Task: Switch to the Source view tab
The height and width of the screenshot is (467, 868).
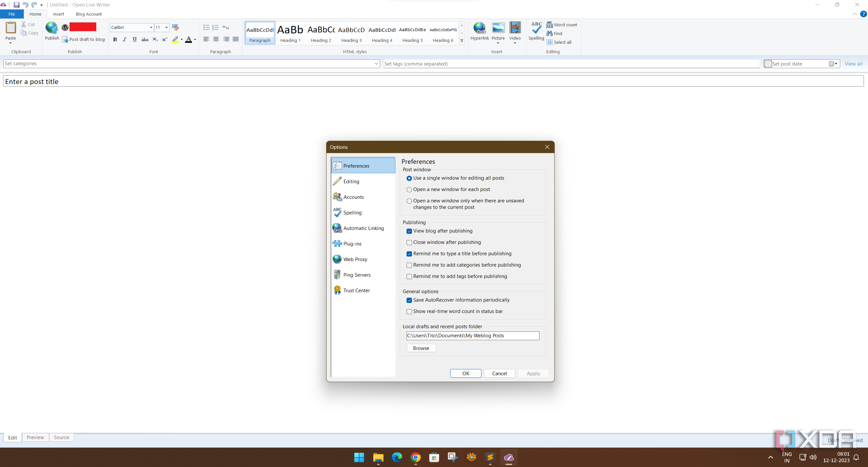Action: (61, 437)
